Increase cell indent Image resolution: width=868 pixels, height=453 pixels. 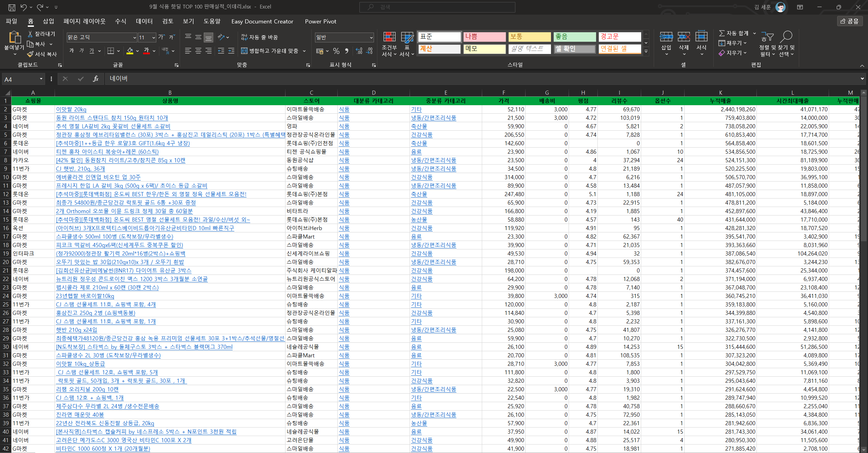[x=231, y=51]
